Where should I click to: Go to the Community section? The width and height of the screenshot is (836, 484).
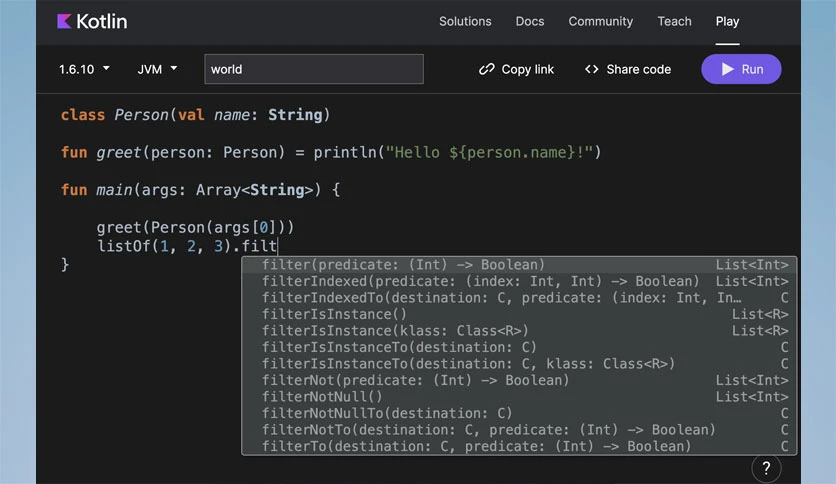point(600,21)
